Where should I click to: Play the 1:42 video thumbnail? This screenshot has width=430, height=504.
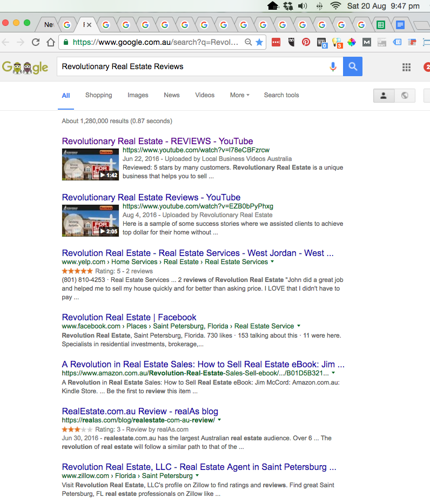tap(90, 164)
